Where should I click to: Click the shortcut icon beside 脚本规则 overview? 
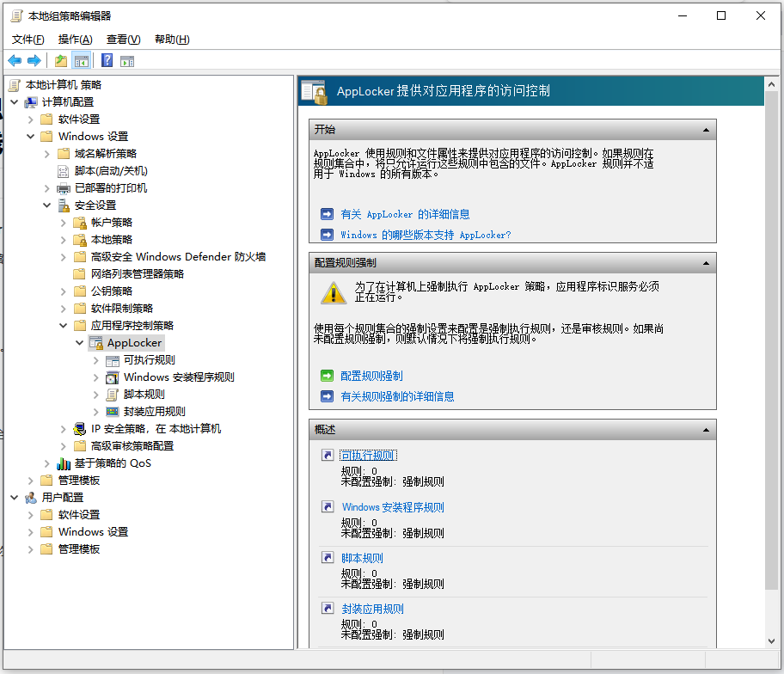(328, 557)
